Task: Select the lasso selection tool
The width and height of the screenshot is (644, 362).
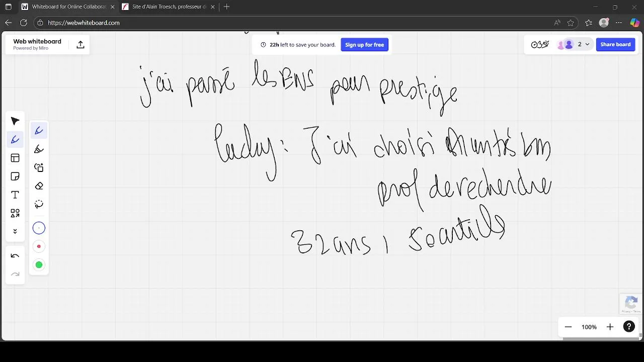Action: click(39, 204)
